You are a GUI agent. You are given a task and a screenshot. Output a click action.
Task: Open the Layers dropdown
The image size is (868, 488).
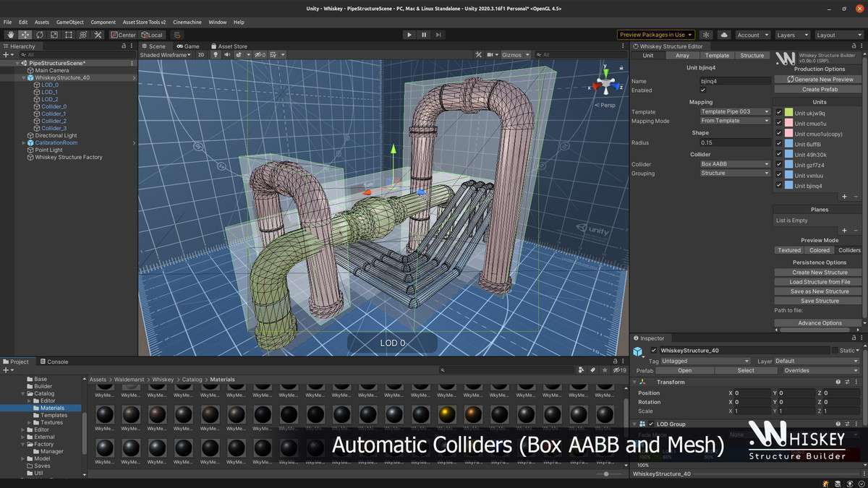point(791,35)
